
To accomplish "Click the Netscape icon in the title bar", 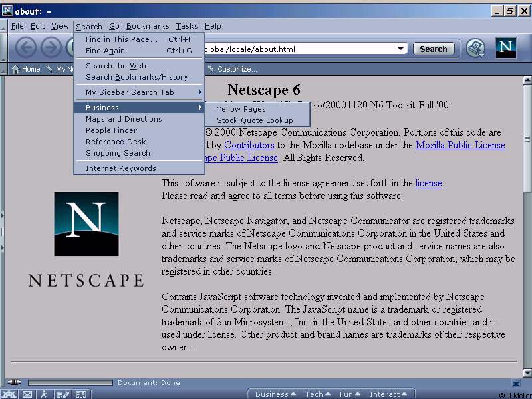I will pos(7,11).
